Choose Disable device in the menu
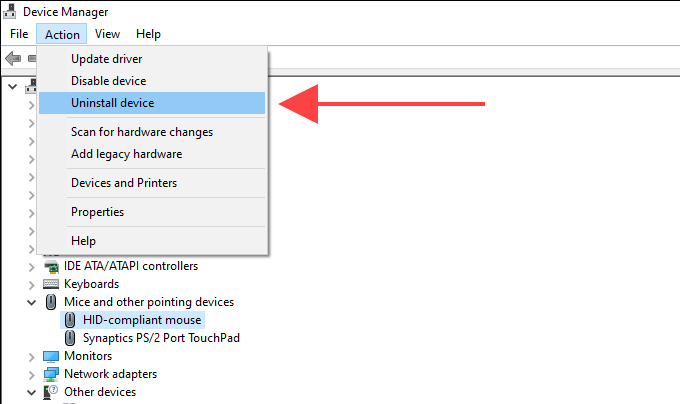The height and width of the screenshot is (404, 680). click(108, 81)
